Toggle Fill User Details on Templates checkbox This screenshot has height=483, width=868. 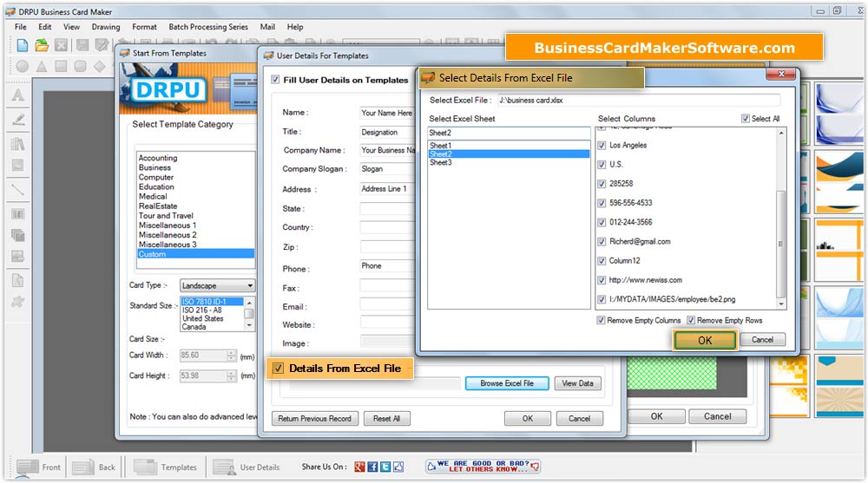(x=275, y=80)
